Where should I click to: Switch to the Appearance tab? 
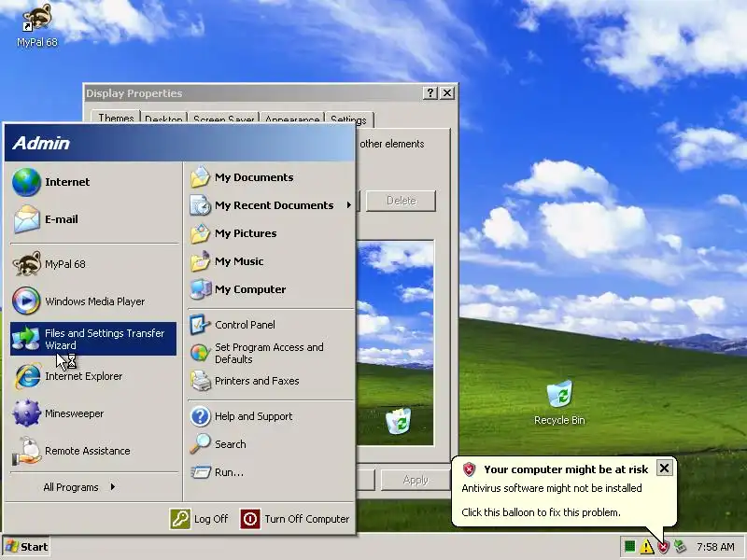coord(291,119)
